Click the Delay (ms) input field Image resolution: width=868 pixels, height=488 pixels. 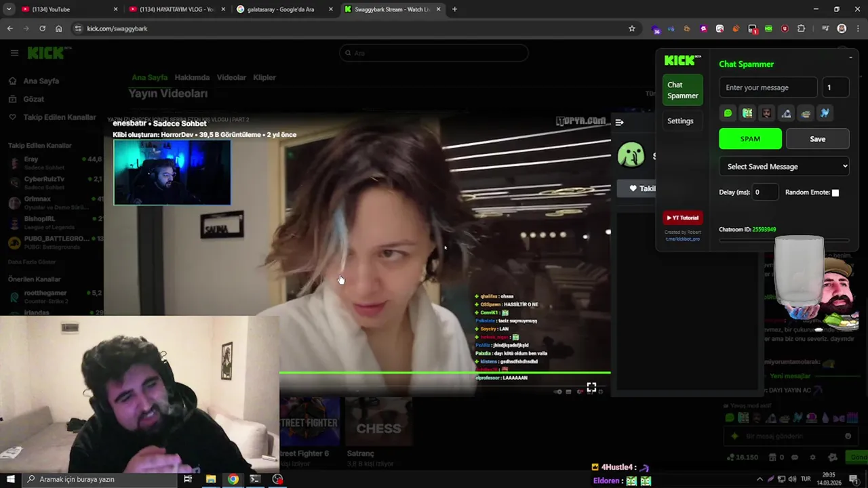(x=765, y=192)
